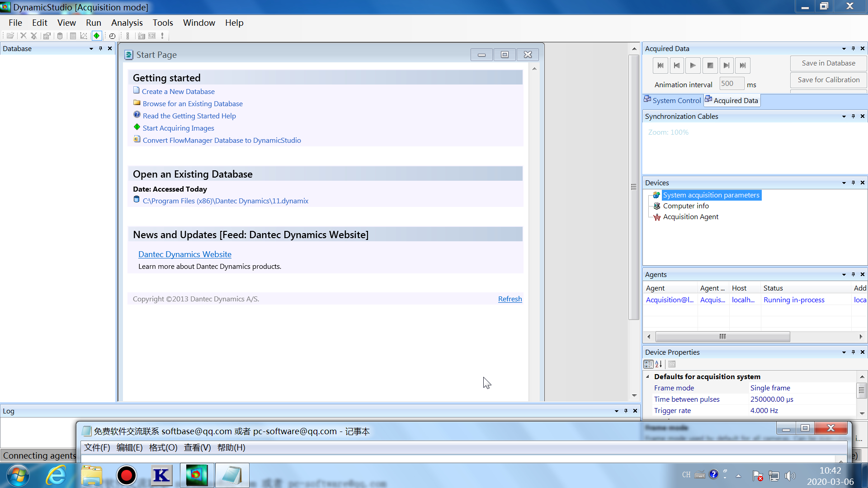Click Refresh on the Start Page
This screenshot has height=488, width=868.
coord(510,299)
